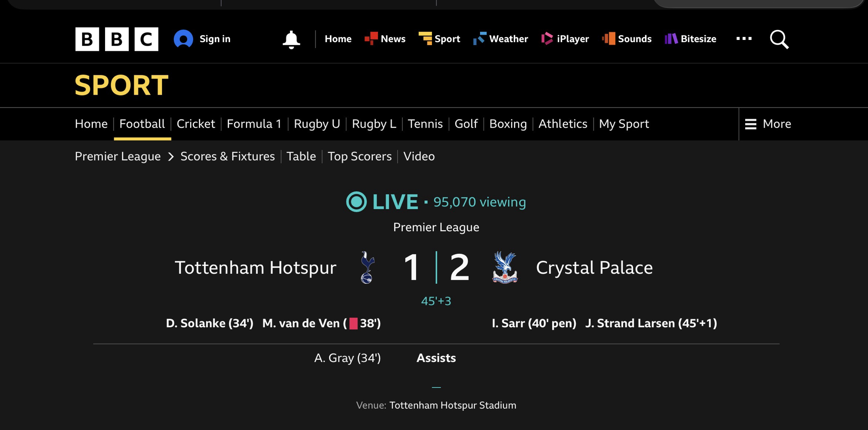The width and height of the screenshot is (868, 430).
Task: Switch to the Cricket section
Action: (x=196, y=124)
